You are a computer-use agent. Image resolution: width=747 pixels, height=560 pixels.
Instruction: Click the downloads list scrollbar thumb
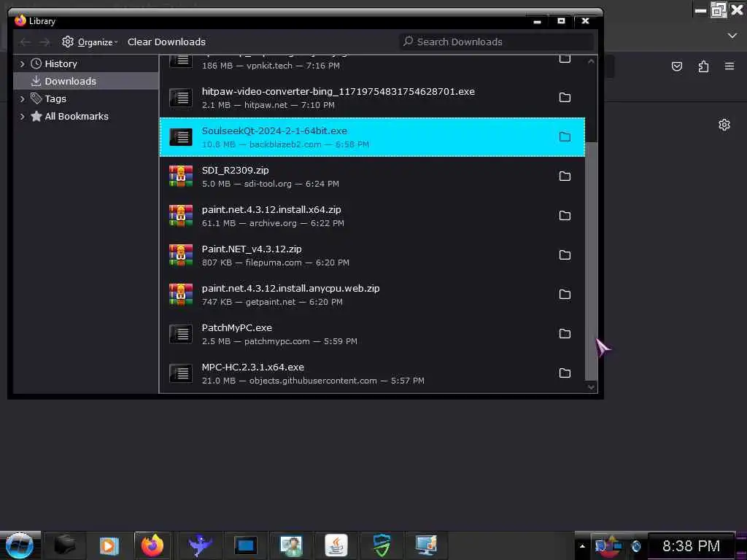[591, 260]
